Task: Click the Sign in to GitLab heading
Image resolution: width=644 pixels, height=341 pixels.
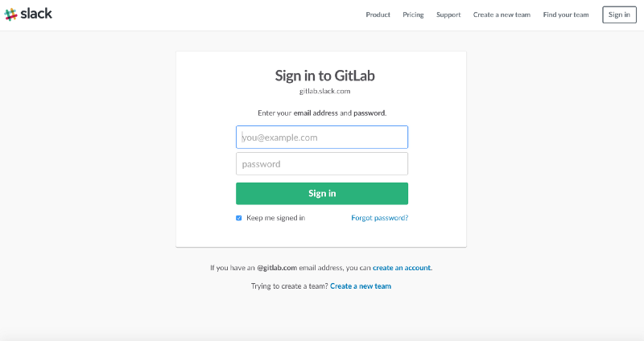Action: pyautogui.click(x=324, y=76)
